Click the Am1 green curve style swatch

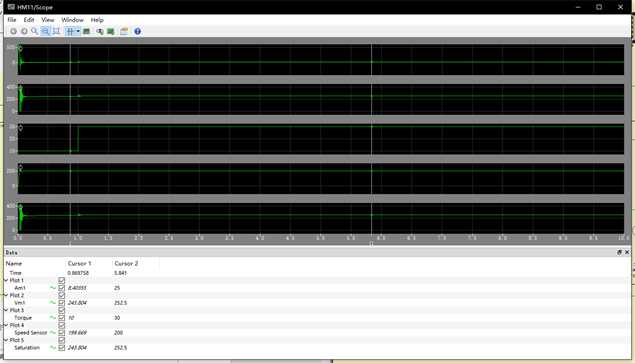[x=53, y=288]
